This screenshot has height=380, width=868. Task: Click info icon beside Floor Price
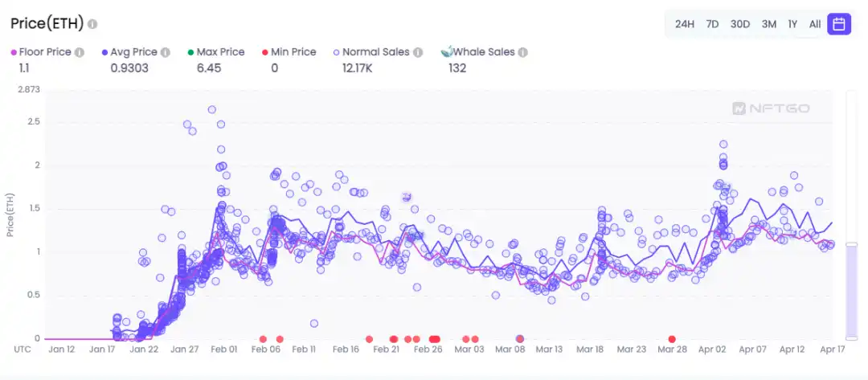tap(80, 52)
